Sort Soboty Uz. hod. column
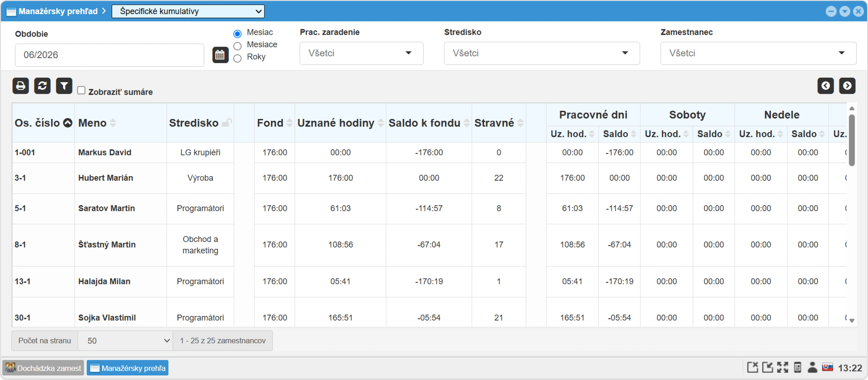868x380 pixels. (x=686, y=134)
